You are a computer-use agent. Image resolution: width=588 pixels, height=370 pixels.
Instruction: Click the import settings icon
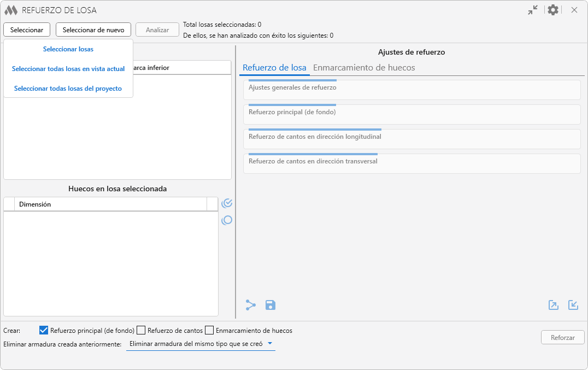(573, 305)
